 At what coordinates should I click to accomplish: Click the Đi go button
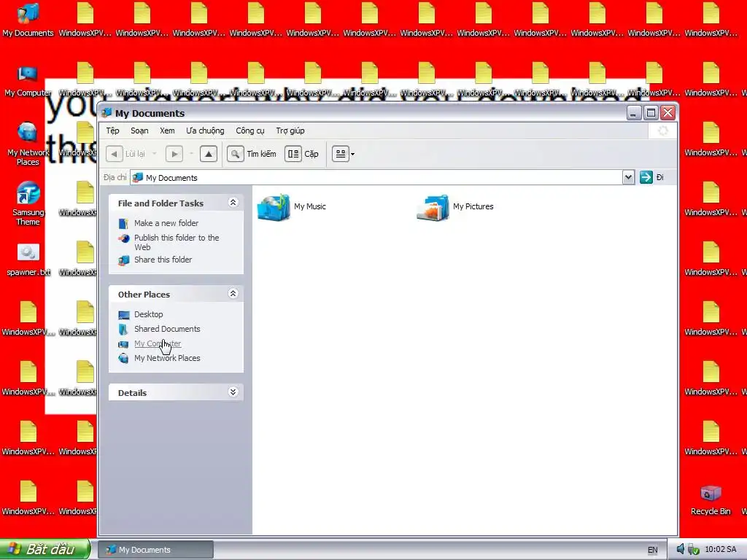click(651, 178)
